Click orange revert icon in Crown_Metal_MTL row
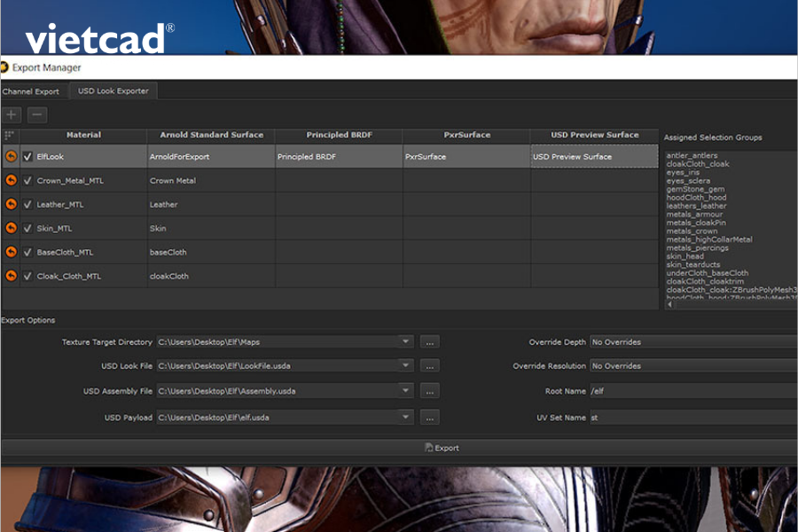Viewport: 798px width, 532px height. click(11, 180)
